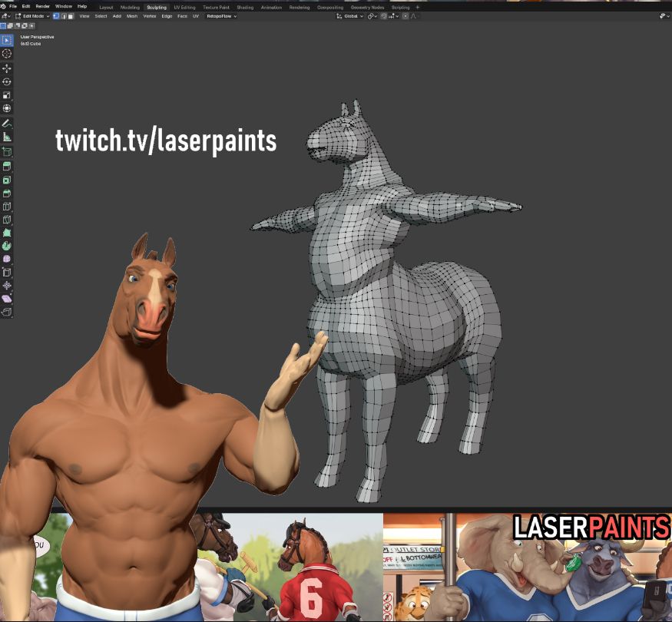Choose the Rip Region tool

pos(6,312)
